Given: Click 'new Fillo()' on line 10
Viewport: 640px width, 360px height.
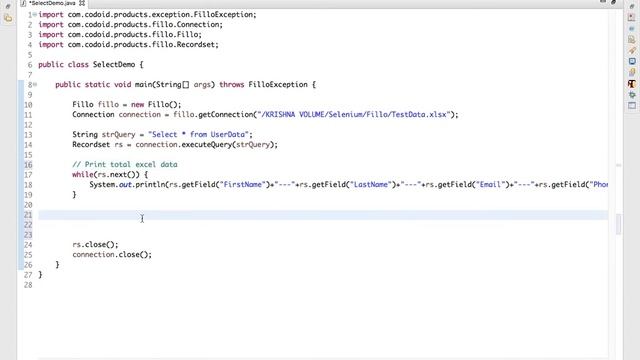Looking at the screenshot, I should (x=156, y=104).
